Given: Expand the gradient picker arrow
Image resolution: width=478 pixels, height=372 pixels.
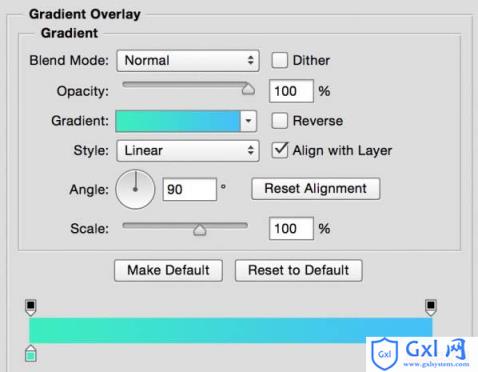Looking at the screenshot, I should [248, 121].
